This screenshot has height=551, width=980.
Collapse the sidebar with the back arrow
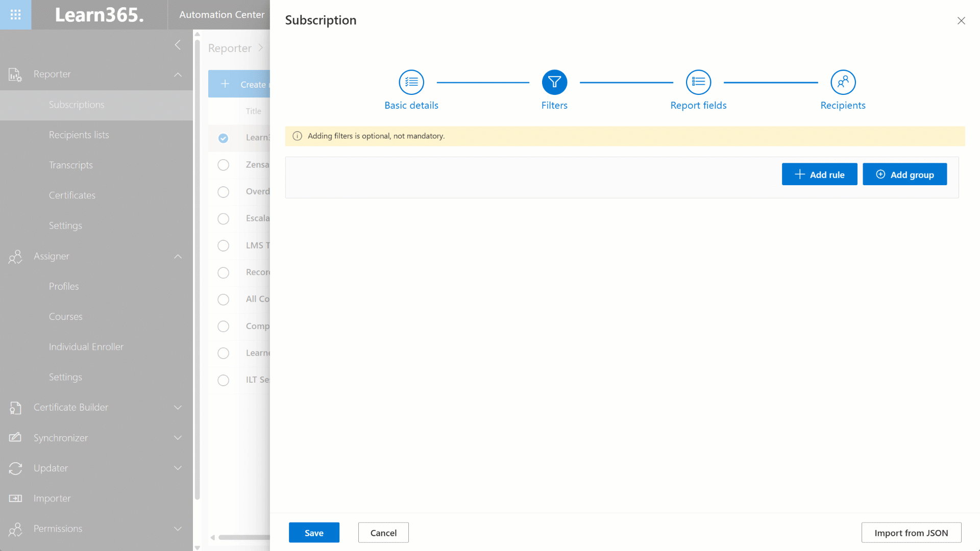coord(178,45)
